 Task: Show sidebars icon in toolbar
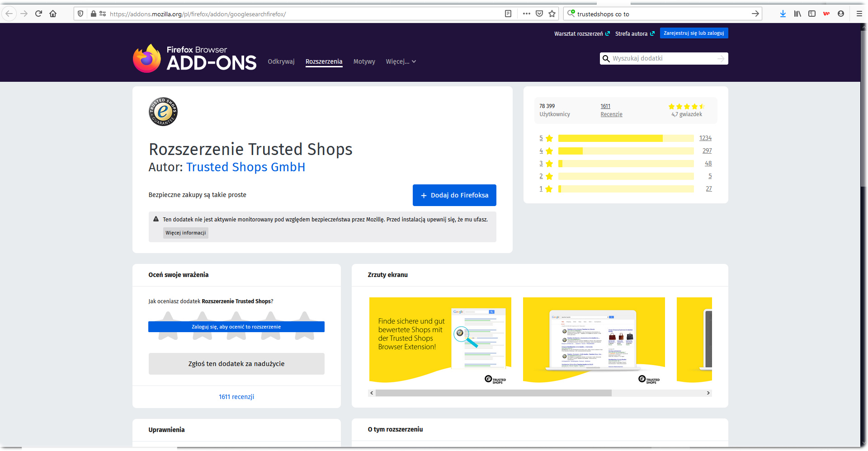(812, 14)
